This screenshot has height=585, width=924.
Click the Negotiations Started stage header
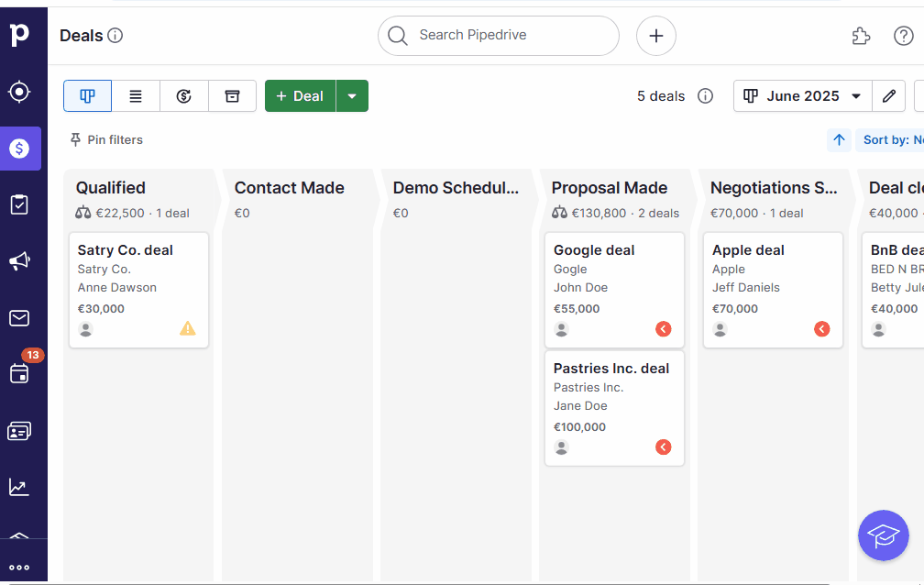[774, 188]
